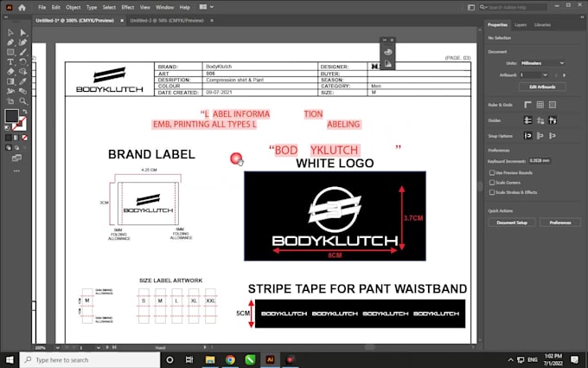Select the Rotate tool
The width and height of the screenshot is (588, 368).
tap(22, 62)
